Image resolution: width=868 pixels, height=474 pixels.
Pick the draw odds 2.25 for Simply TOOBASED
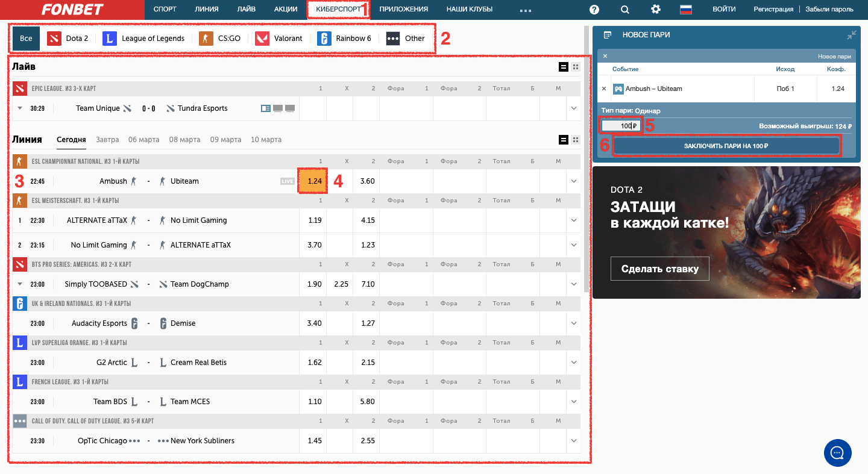341,284
